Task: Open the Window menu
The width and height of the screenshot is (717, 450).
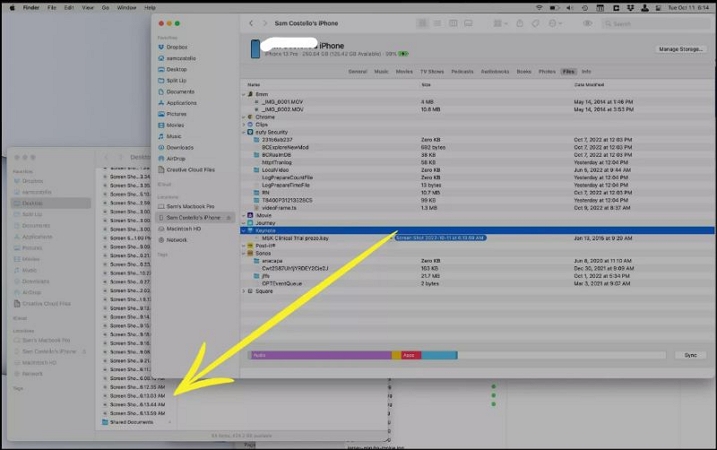Action: (x=127, y=8)
